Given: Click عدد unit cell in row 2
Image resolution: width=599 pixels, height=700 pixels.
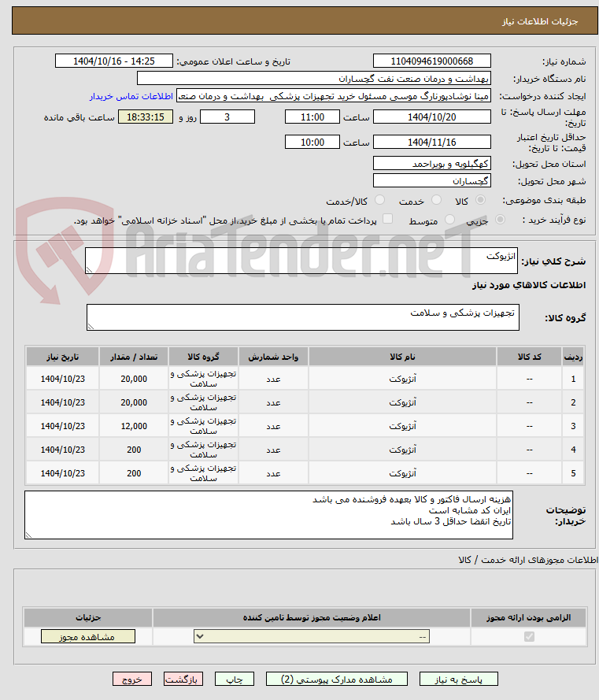Looking at the screenshot, I should point(273,402).
